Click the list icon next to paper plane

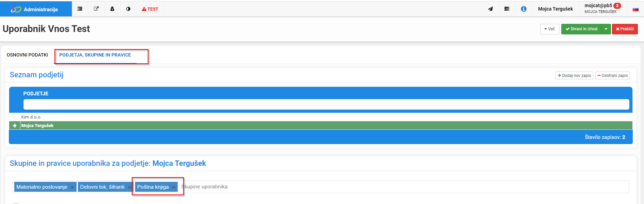click(x=507, y=9)
